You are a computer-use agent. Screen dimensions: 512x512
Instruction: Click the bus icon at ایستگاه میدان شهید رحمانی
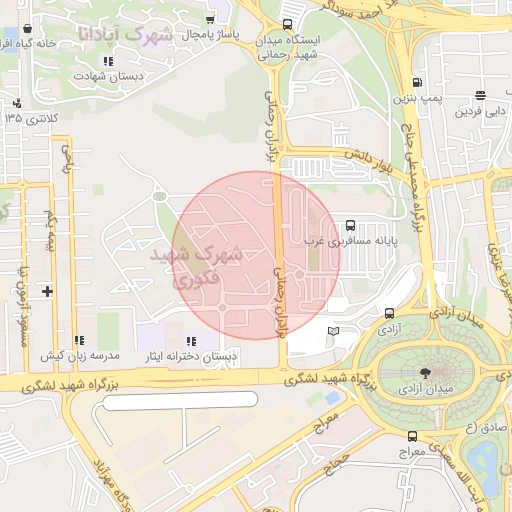[x=287, y=25]
